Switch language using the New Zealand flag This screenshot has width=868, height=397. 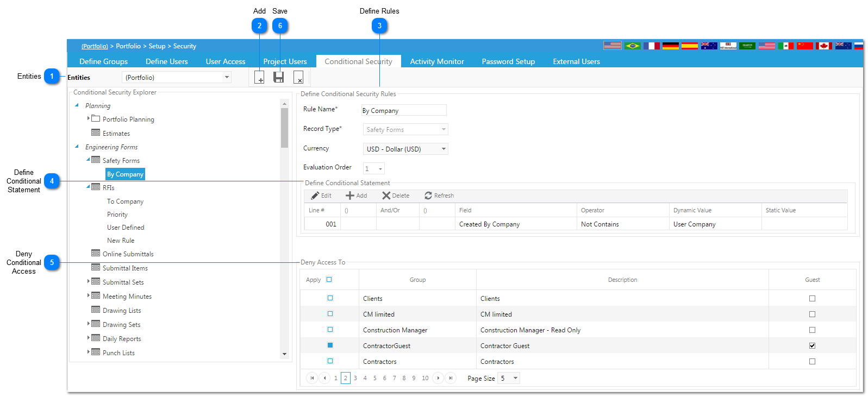click(x=844, y=46)
